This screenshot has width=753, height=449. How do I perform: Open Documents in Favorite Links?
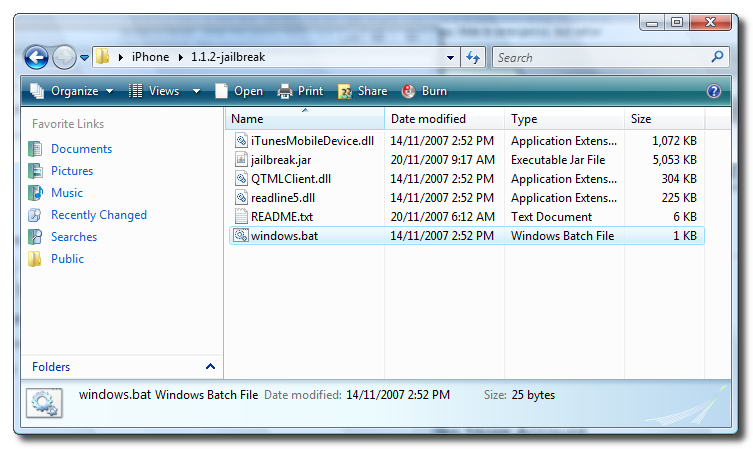81,149
